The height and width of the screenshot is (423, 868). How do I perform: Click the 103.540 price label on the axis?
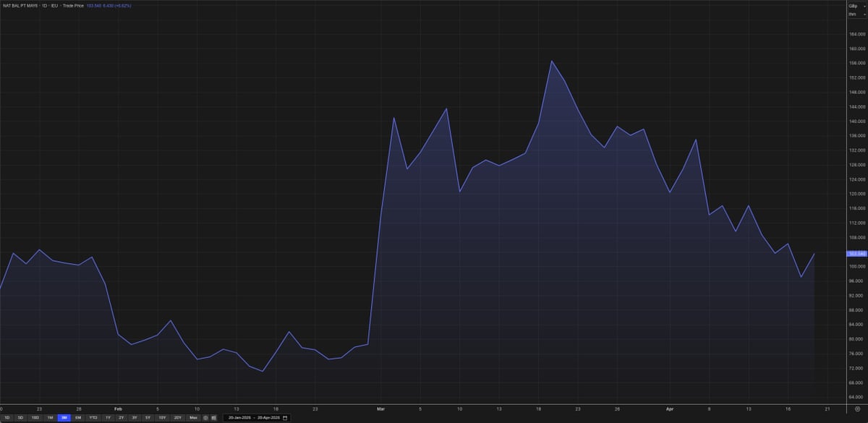pyautogui.click(x=856, y=253)
